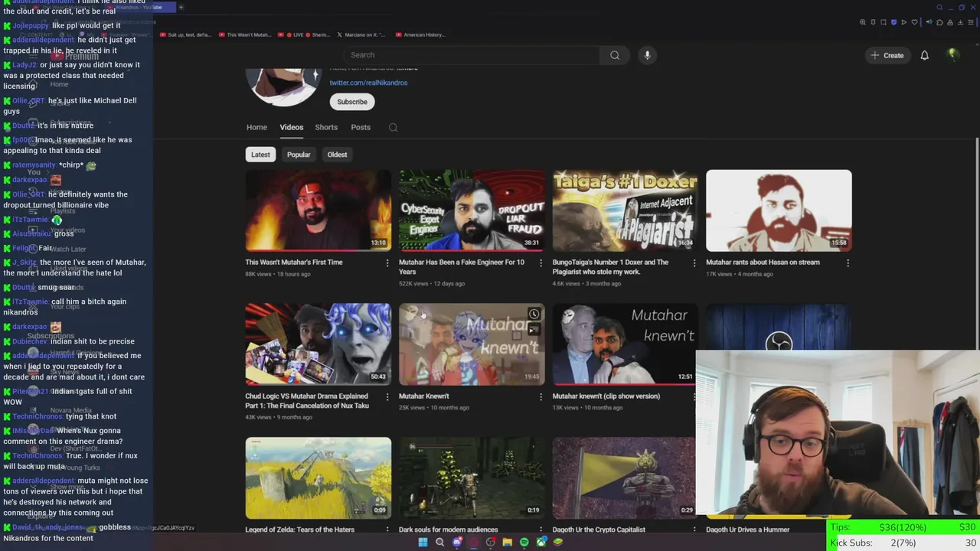This screenshot has width=980, height=551.
Task: Click chat username 'adderalldependent' about muta viewers
Action: click(x=43, y=481)
